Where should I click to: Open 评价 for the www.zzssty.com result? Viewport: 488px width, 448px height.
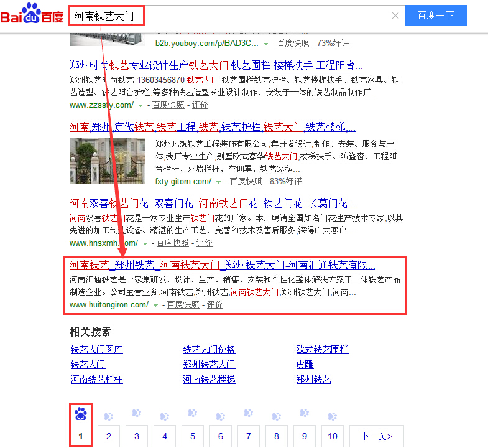200,105
